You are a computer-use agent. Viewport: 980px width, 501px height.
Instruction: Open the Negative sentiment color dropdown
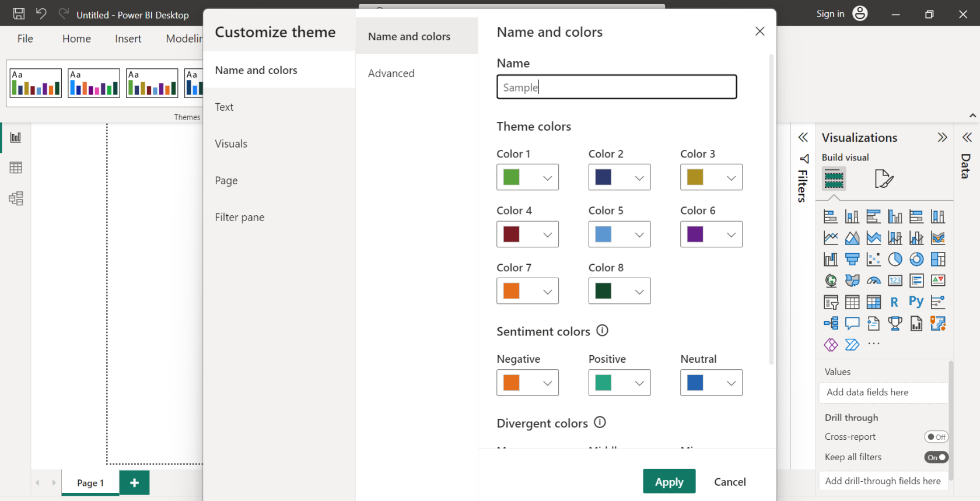[x=527, y=383]
